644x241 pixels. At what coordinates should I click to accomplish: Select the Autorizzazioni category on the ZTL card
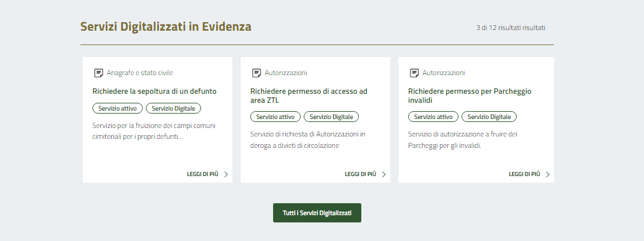[x=286, y=73]
